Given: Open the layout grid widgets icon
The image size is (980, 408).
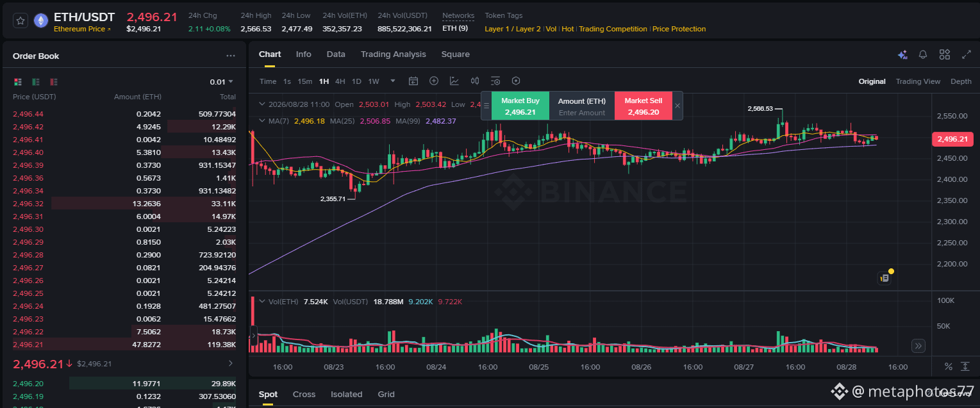Looking at the screenshot, I should click(945, 55).
